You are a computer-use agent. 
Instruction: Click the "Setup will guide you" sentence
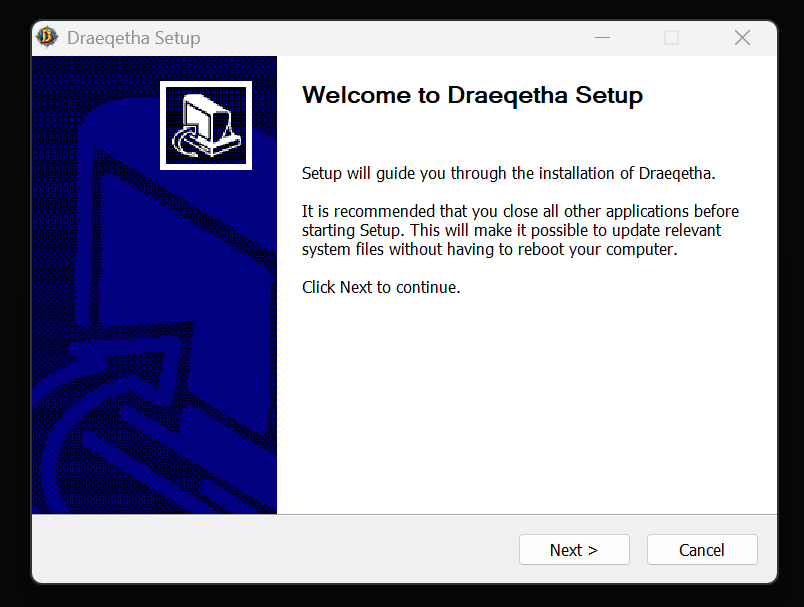coord(508,173)
